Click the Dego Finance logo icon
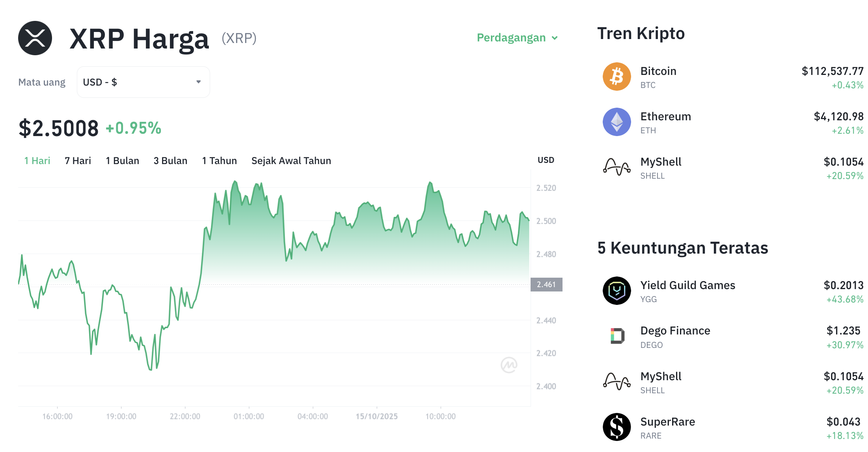Image resolution: width=868 pixels, height=452 pixels. pos(617,336)
